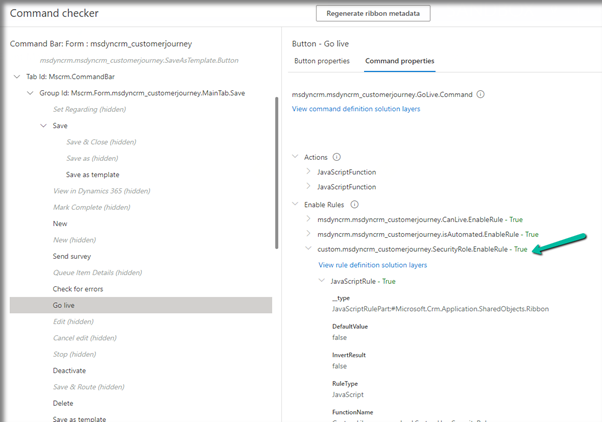
Task: Select Queue Item Details (hidden)
Action: pyautogui.click(x=97, y=273)
